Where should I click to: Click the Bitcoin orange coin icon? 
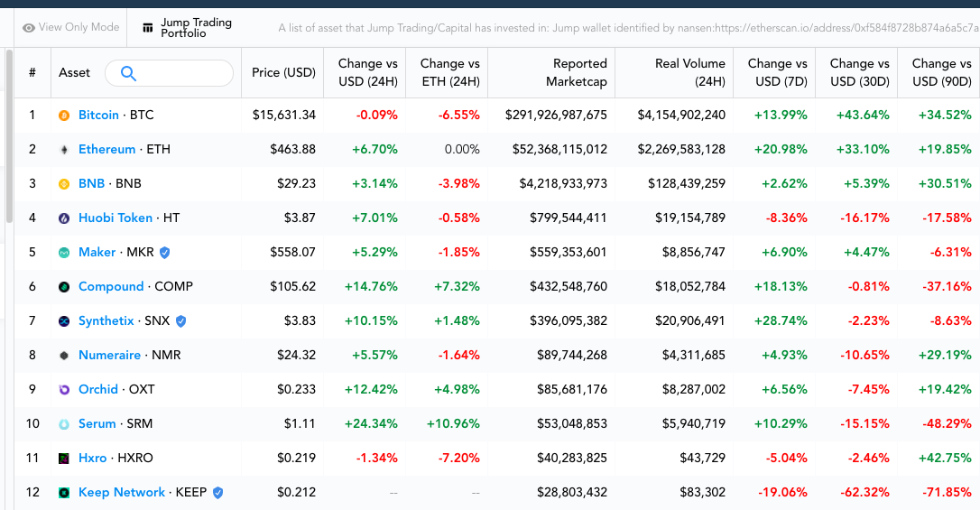point(64,116)
